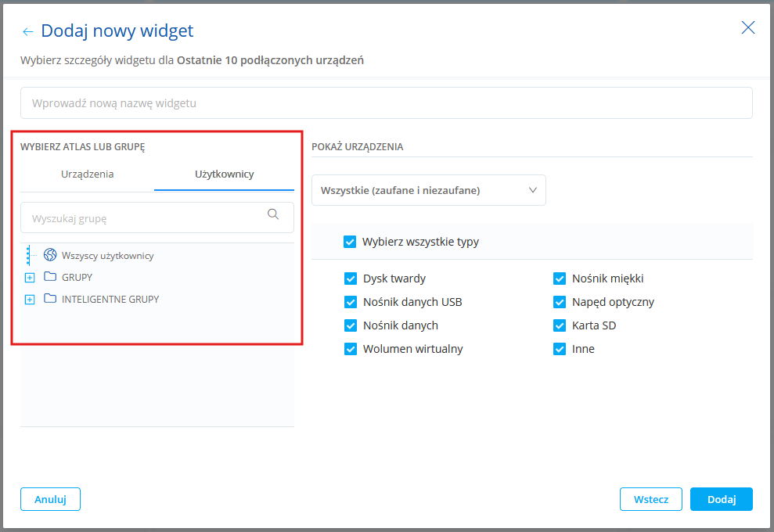Expand the GRUPY tree node
Viewport: 774px width, 532px height.
[x=30, y=278]
